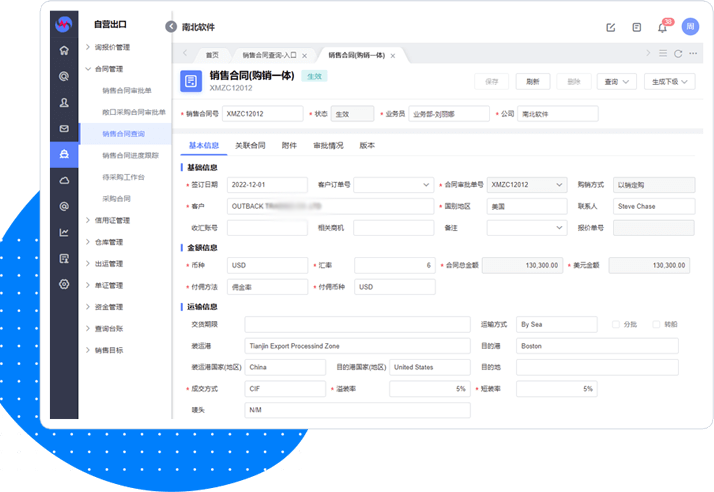Open the settings gear icon in the sidebar
Viewport: 714px width, 492px height.
(x=64, y=284)
